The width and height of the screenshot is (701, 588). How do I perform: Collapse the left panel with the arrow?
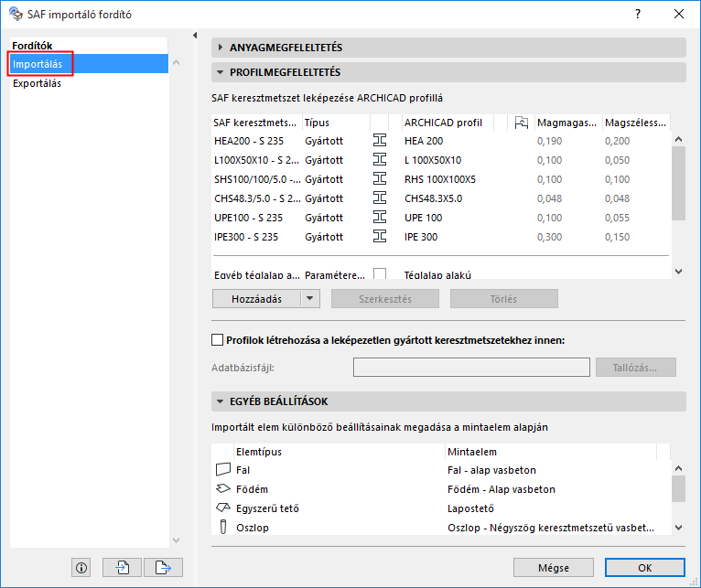[195, 35]
